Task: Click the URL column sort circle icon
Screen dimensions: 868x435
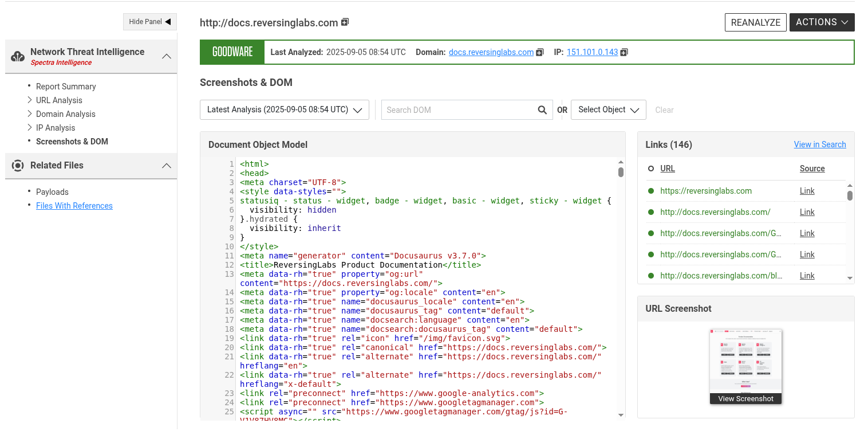Action: coord(650,168)
